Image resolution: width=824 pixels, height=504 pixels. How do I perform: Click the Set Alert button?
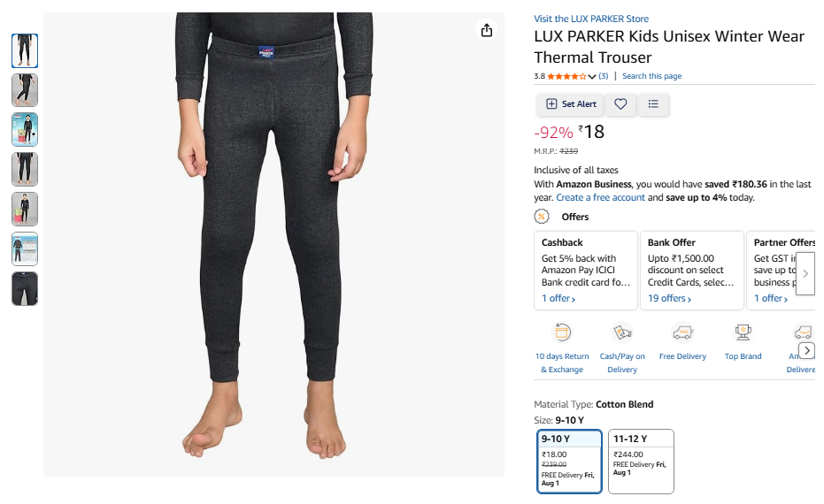click(x=571, y=104)
